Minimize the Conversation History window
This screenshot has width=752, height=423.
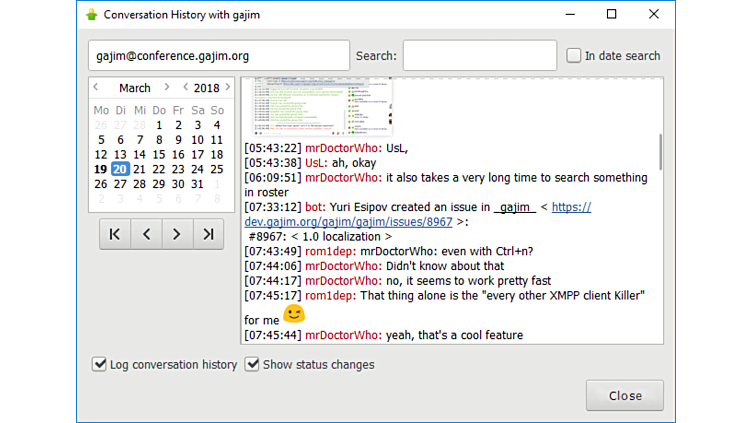[x=569, y=14]
